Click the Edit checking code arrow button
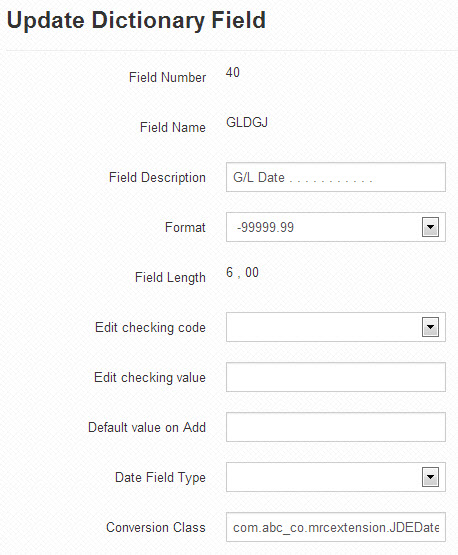458x555 pixels. point(430,327)
